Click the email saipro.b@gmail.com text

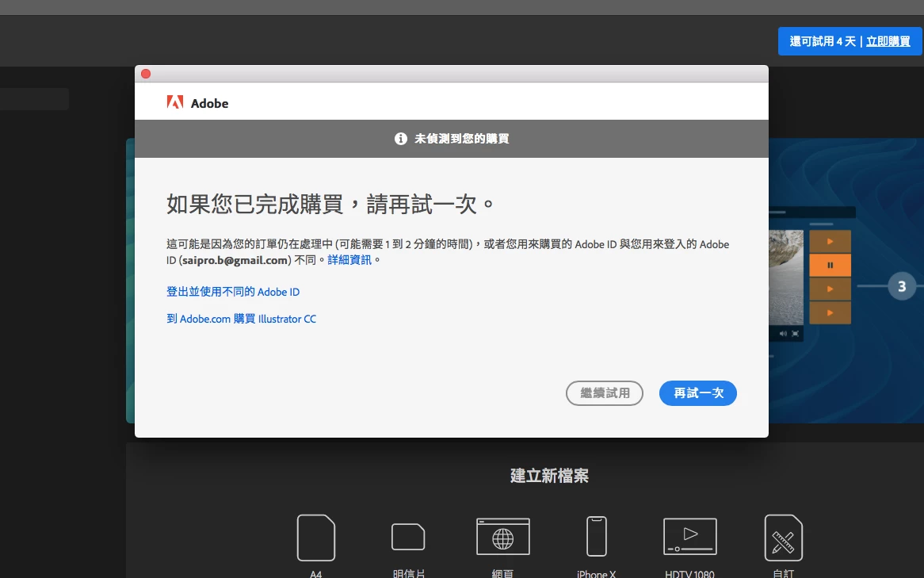tap(235, 260)
